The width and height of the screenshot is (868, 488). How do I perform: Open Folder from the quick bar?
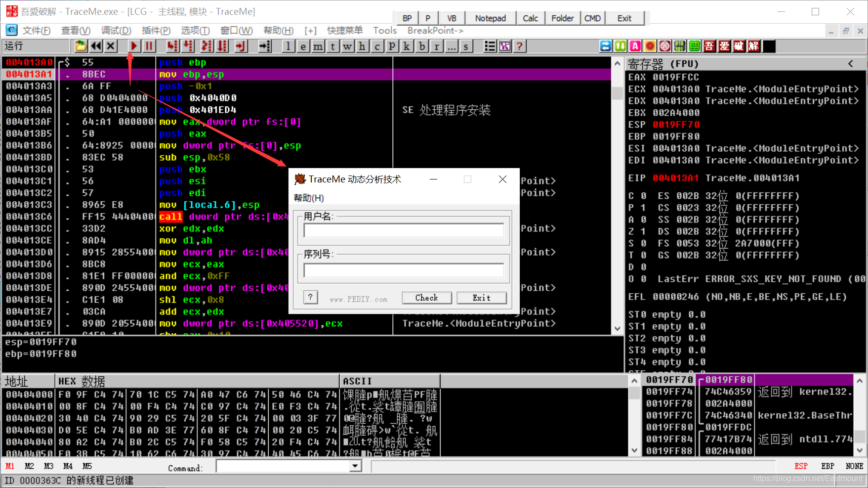click(x=563, y=18)
